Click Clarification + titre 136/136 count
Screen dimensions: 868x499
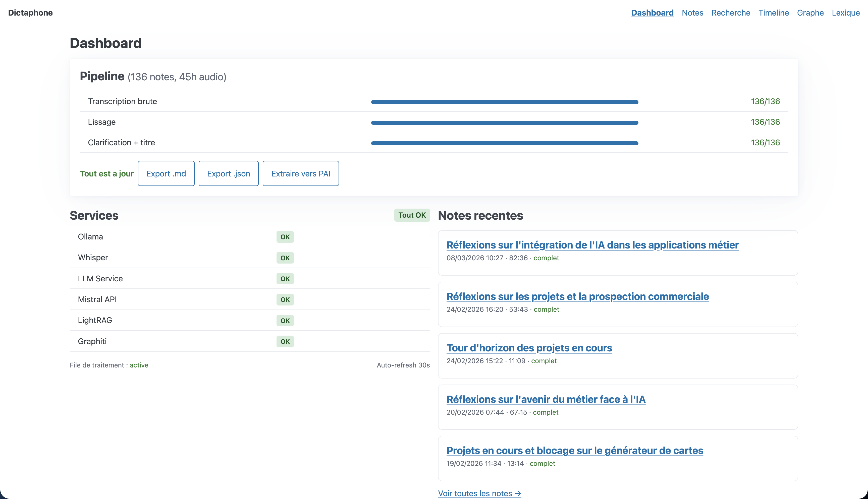(765, 143)
